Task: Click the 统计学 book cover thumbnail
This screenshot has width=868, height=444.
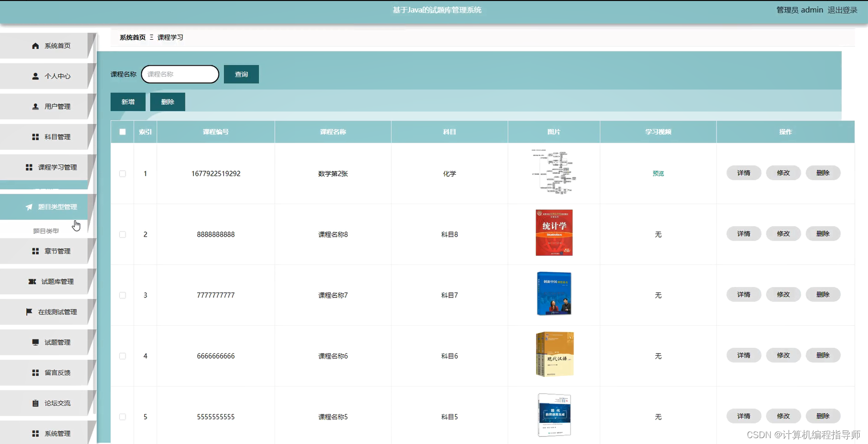Action: 554,233
